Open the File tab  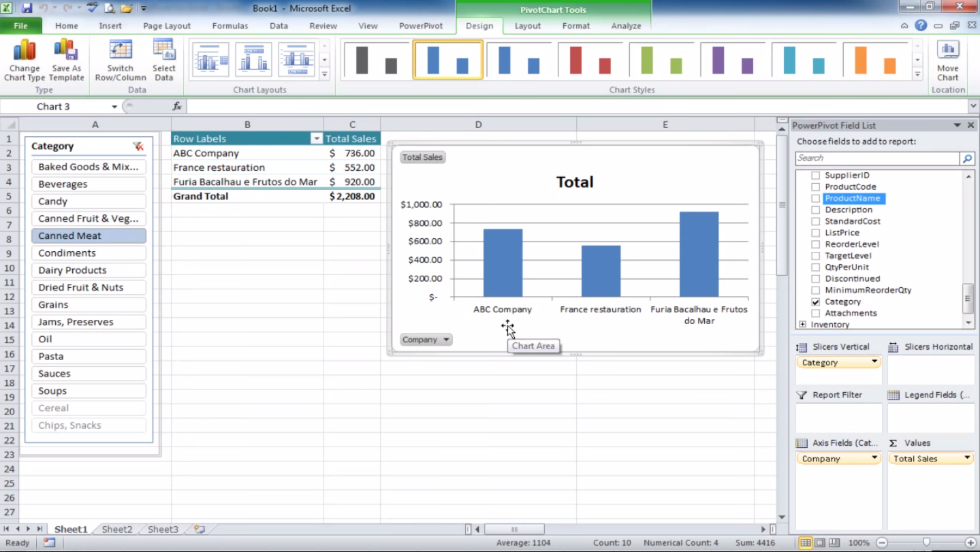(20, 26)
